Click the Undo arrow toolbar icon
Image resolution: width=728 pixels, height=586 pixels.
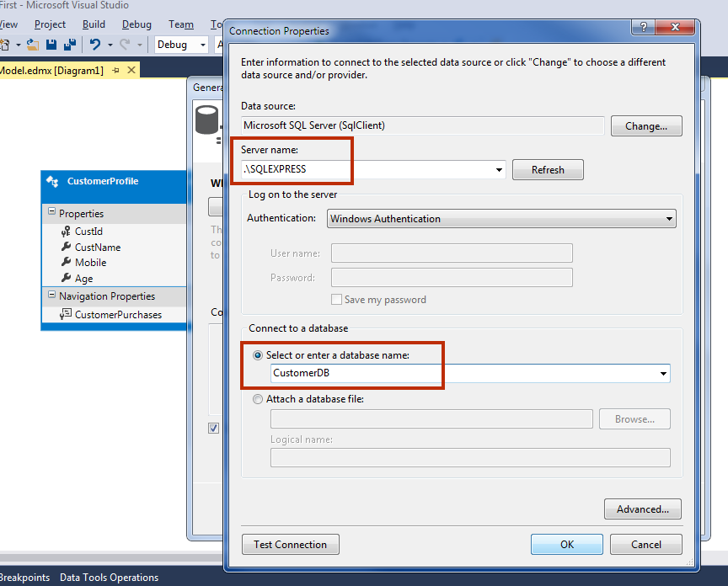click(x=95, y=45)
